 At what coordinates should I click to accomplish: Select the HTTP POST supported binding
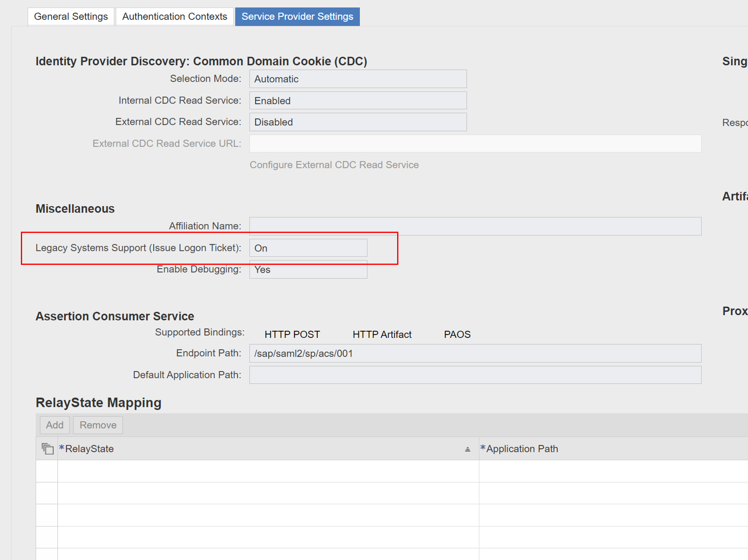coord(292,334)
